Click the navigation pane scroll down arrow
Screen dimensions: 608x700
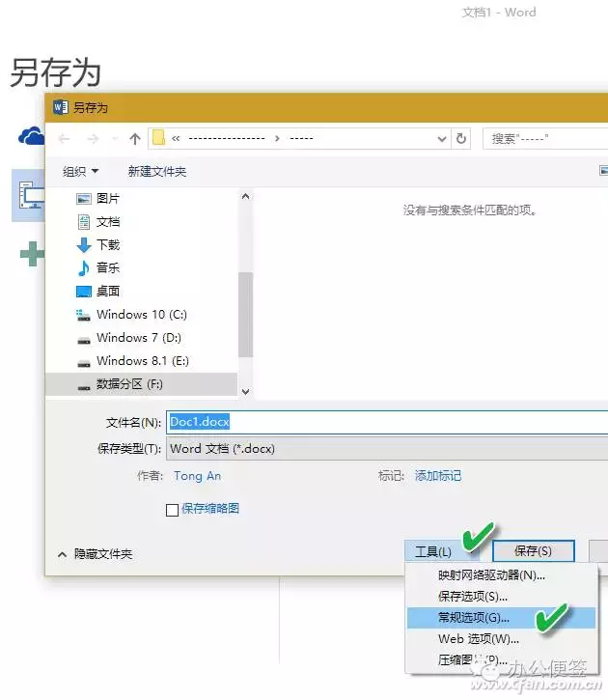[245, 392]
